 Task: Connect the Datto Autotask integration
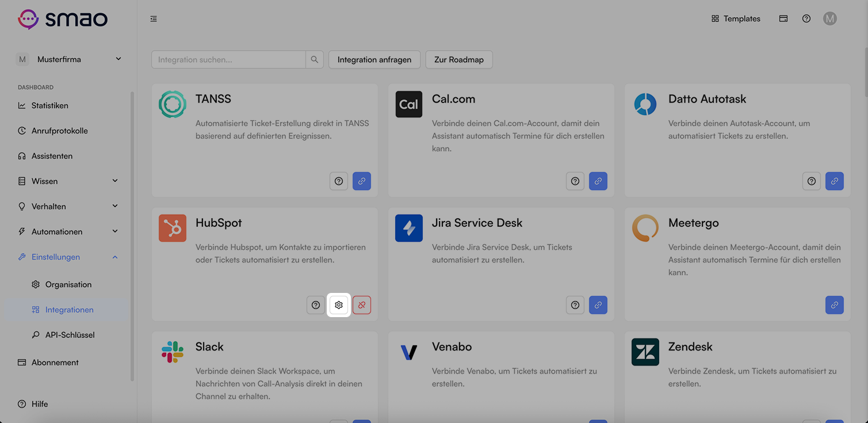[x=835, y=181]
